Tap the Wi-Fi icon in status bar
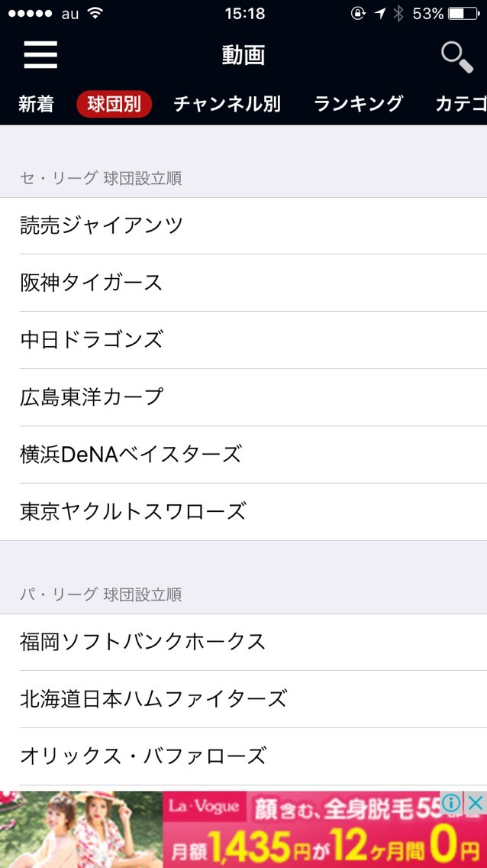This screenshot has width=487, height=868. [x=95, y=14]
